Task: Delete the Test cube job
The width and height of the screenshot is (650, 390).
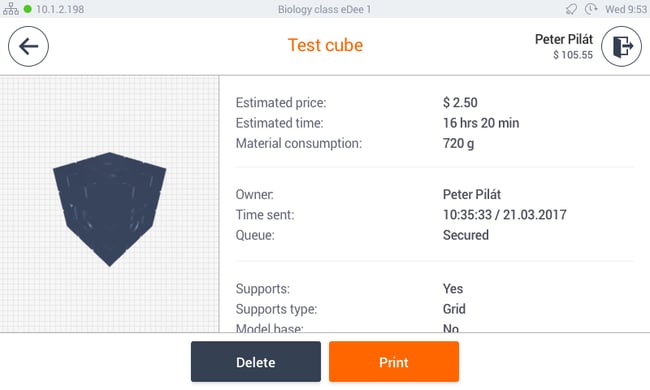Action: (x=256, y=361)
